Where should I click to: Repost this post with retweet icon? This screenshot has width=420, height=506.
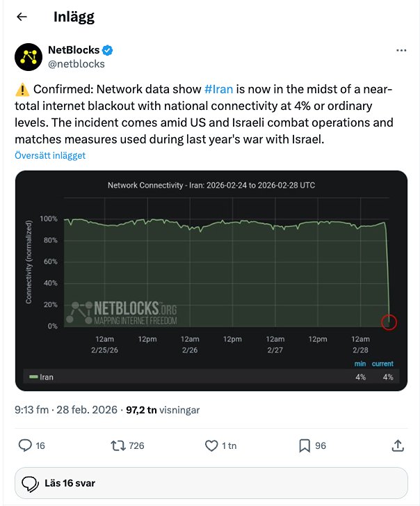point(119,445)
